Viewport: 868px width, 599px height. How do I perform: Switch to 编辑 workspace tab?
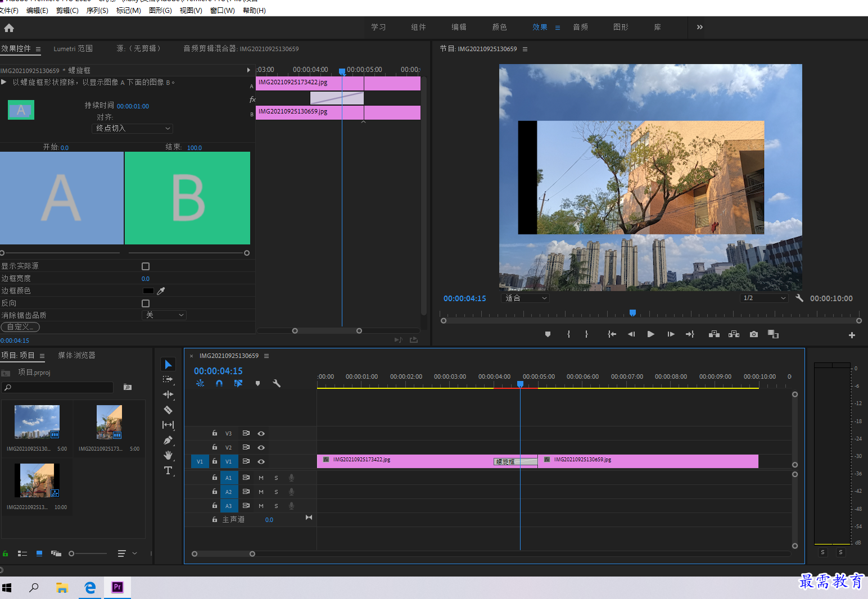(459, 27)
